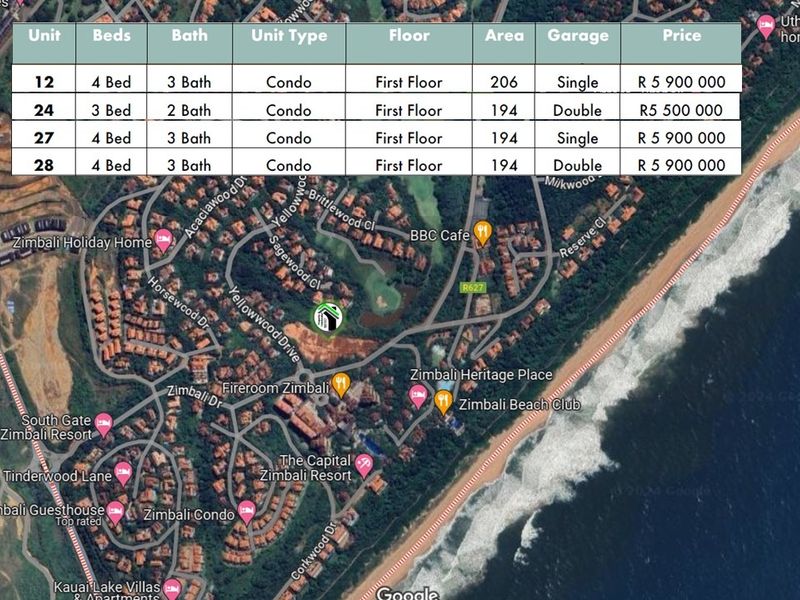This screenshot has height=600, width=800.
Task: Select The Capital Zimbali Resort hotel pin
Action: point(364,464)
